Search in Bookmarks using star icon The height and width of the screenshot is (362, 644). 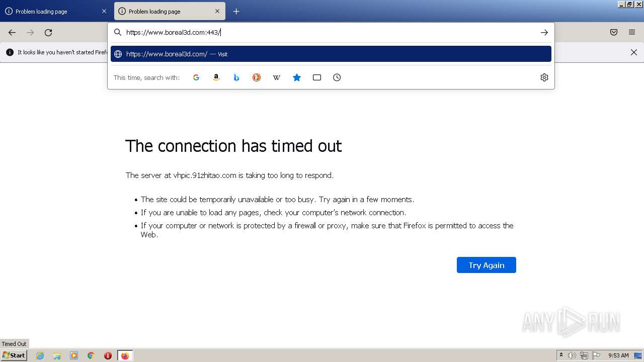[297, 77]
